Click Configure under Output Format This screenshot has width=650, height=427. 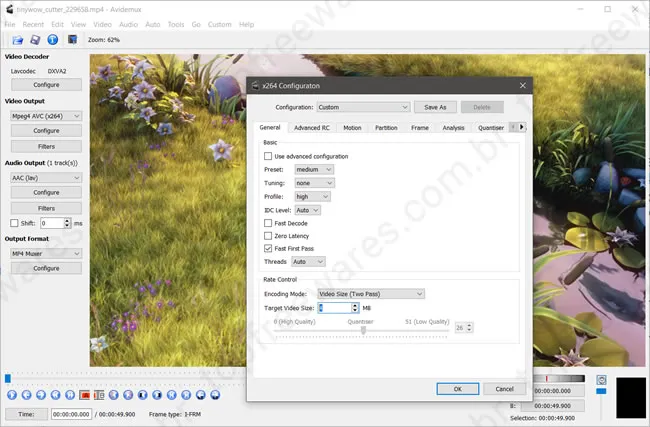click(46, 268)
